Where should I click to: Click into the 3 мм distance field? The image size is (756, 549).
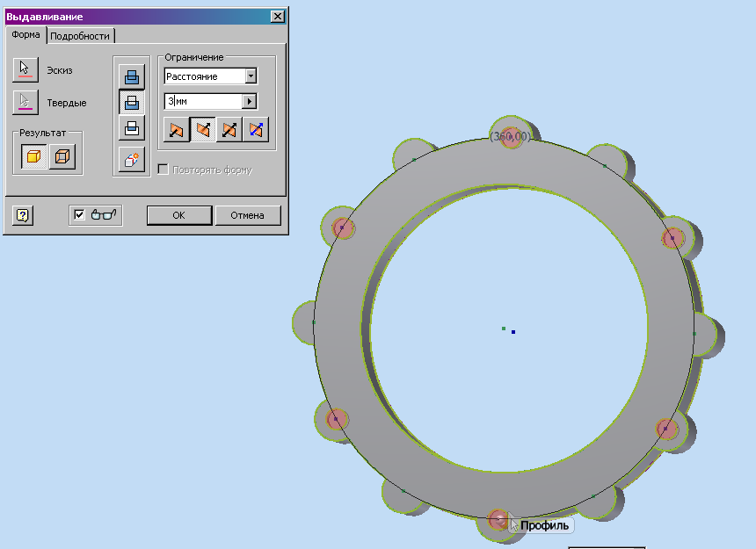pyautogui.click(x=203, y=102)
